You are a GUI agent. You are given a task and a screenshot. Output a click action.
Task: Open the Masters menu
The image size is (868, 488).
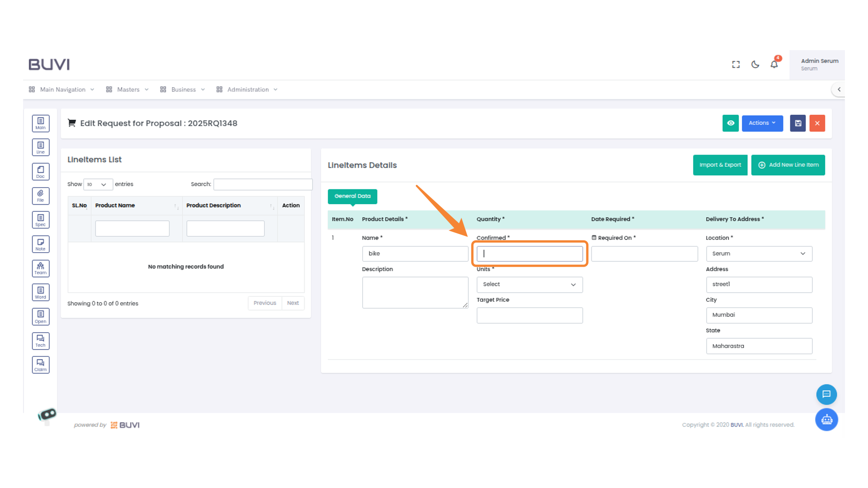[x=128, y=89]
